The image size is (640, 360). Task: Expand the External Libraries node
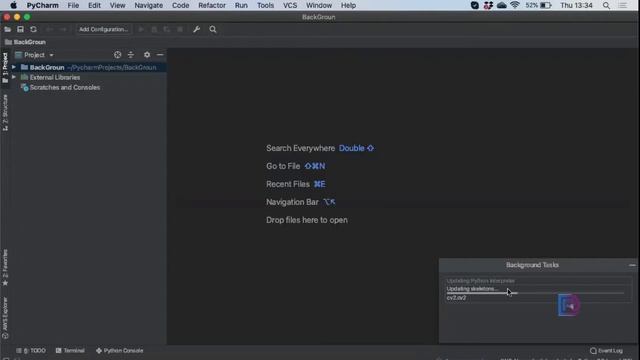click(14, 77)
